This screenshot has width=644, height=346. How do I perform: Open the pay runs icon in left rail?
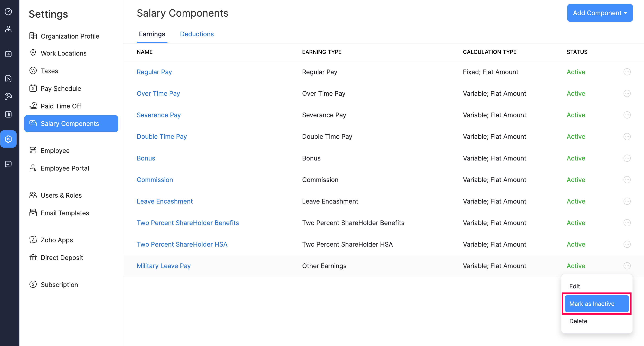coord(9,54)
